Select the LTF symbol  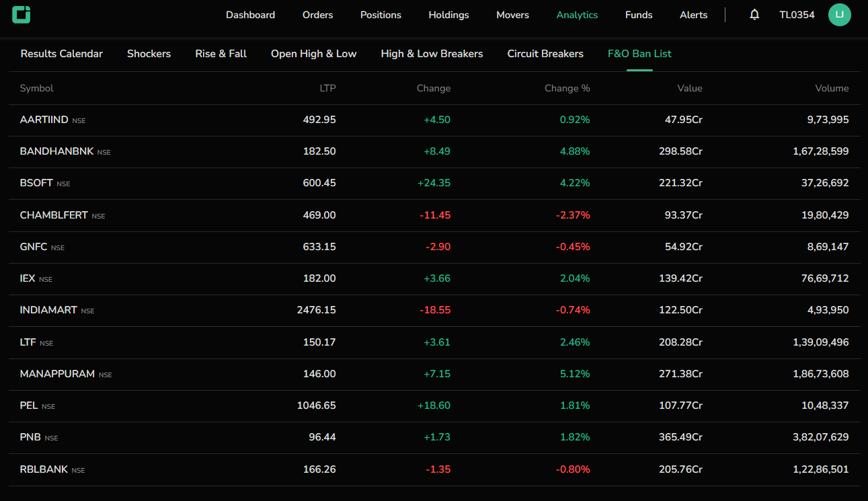(28, 342)
